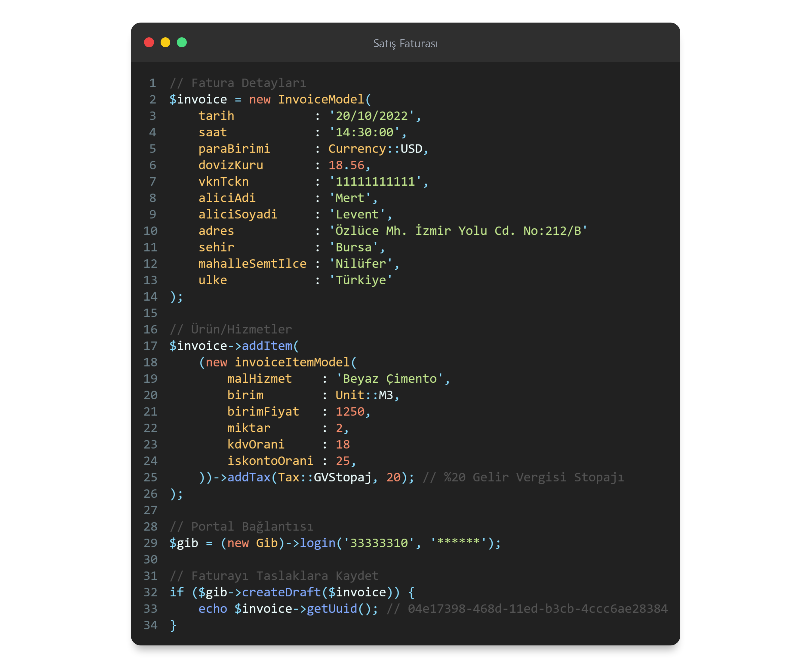Click the '// Fatura Detayları' comment
This screenshot has width=812, height=668.
[x=238, y=83]
